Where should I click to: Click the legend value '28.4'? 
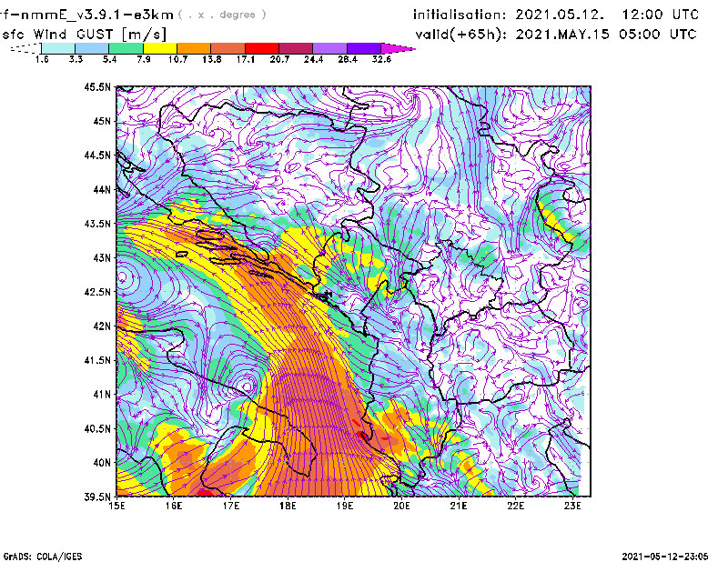348,59
